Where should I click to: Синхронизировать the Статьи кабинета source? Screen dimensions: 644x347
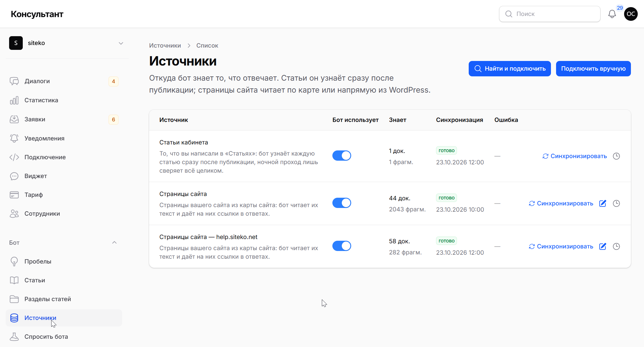(x=575, y=156)
